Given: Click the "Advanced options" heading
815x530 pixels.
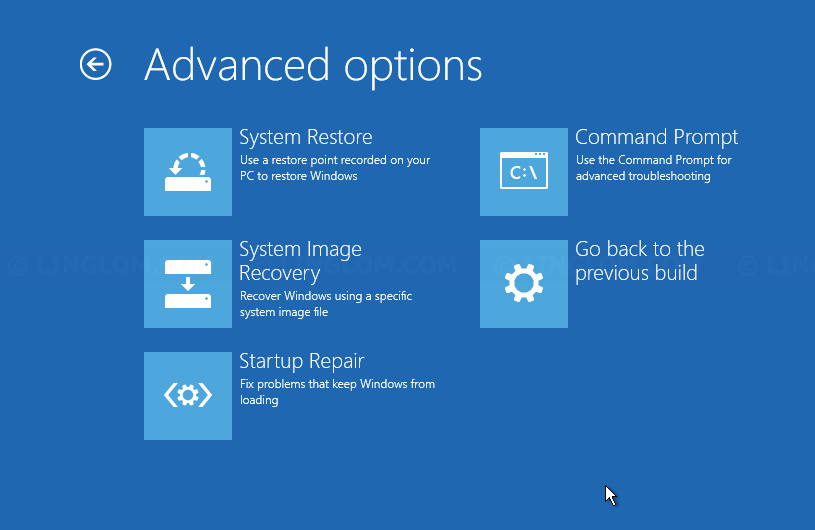Looking at the screenshot, I should [x=313, y=66].
